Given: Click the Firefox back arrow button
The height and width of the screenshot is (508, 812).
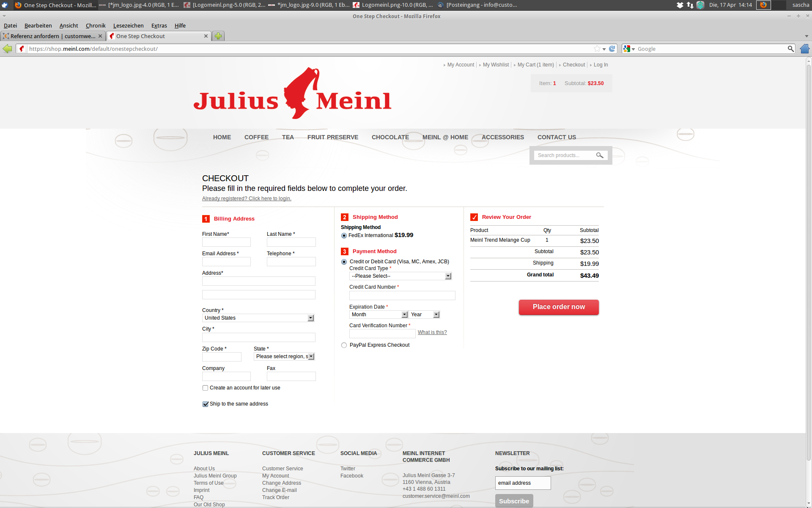Looking at the screenshot, I should (x=7, y=49).
